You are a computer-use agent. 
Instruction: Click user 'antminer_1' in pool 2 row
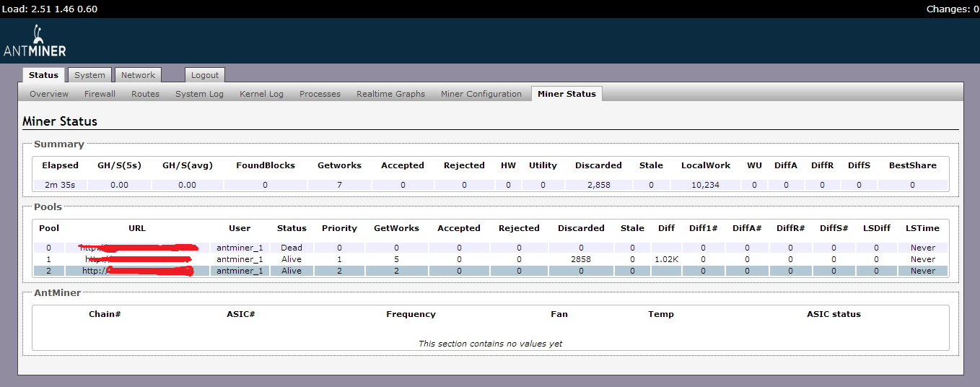click(x=240, y=271)
